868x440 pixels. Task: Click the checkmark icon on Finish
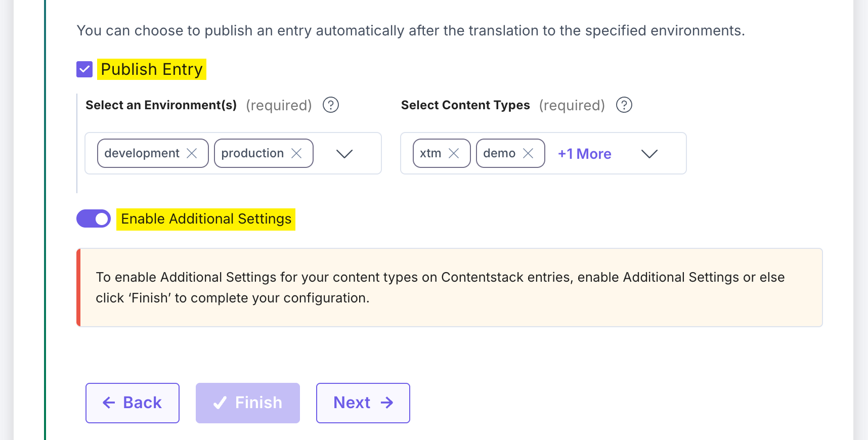click(x=220, y=403)
